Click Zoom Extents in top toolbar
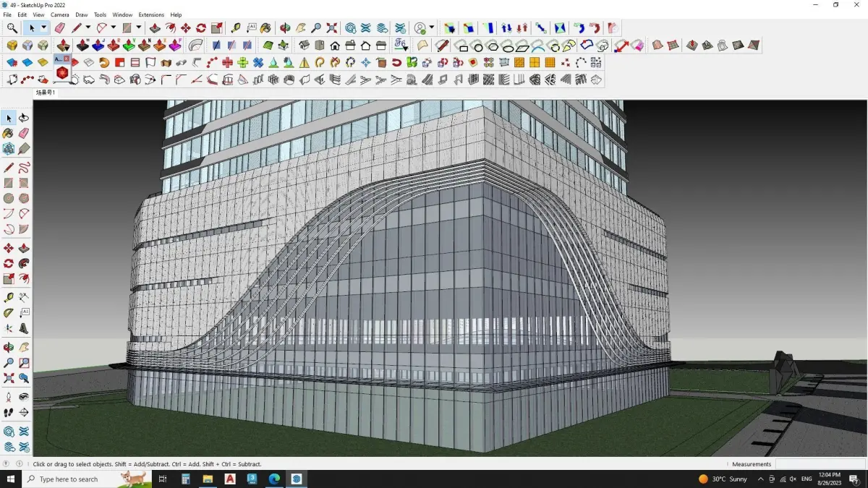Viewport: 868px width, 488px height. (332, 28)
